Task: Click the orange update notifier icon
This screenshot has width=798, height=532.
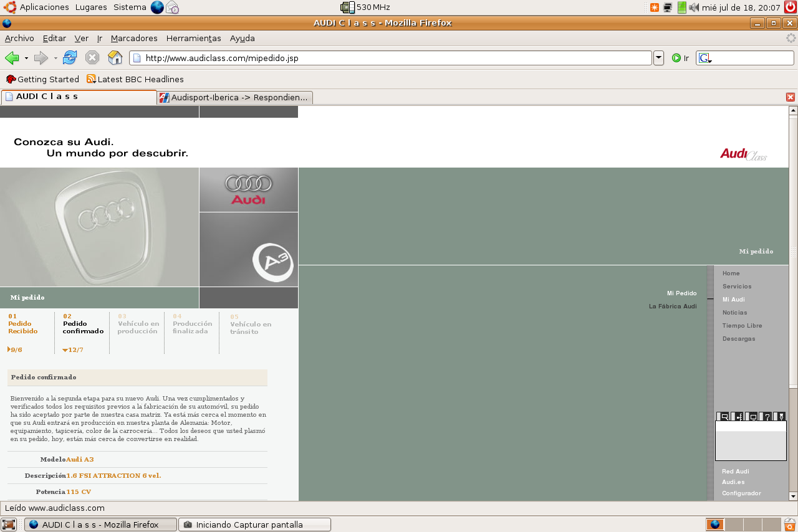Action: [654, 7]
